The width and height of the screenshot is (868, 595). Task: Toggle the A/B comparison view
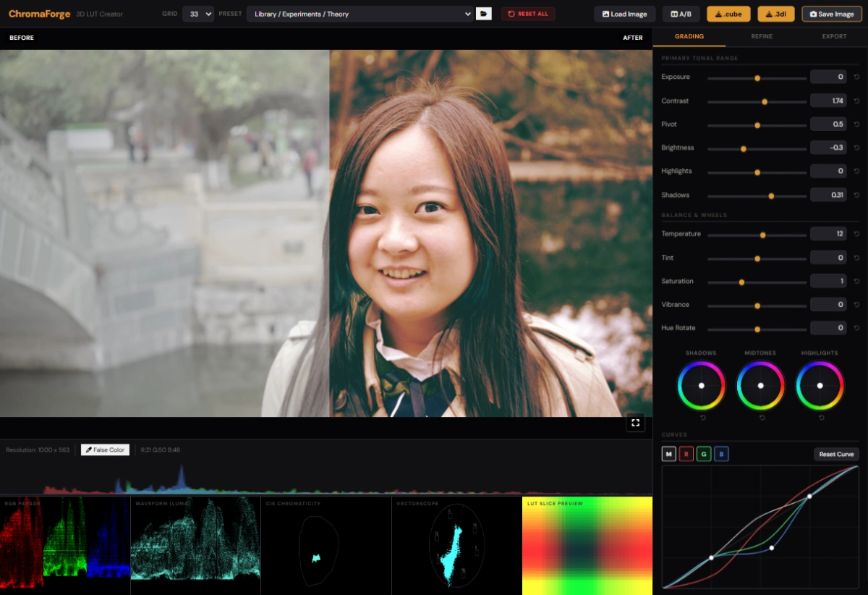point(681,14)
